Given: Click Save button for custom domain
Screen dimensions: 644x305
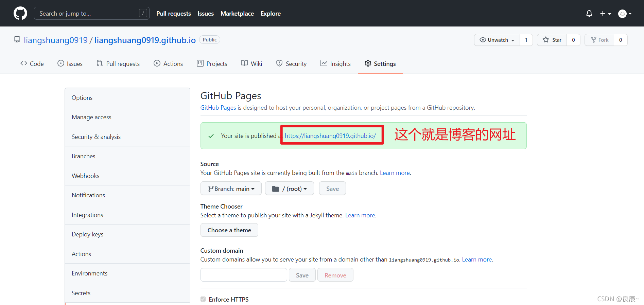Looking at the screenshot, I should pyautogui.click(x=302, y=275).
